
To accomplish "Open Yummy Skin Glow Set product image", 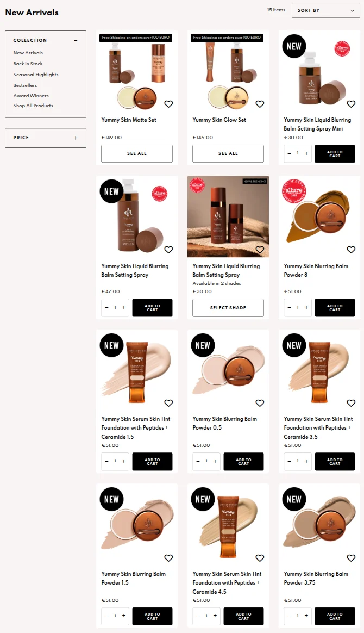I will coord(228,72).
